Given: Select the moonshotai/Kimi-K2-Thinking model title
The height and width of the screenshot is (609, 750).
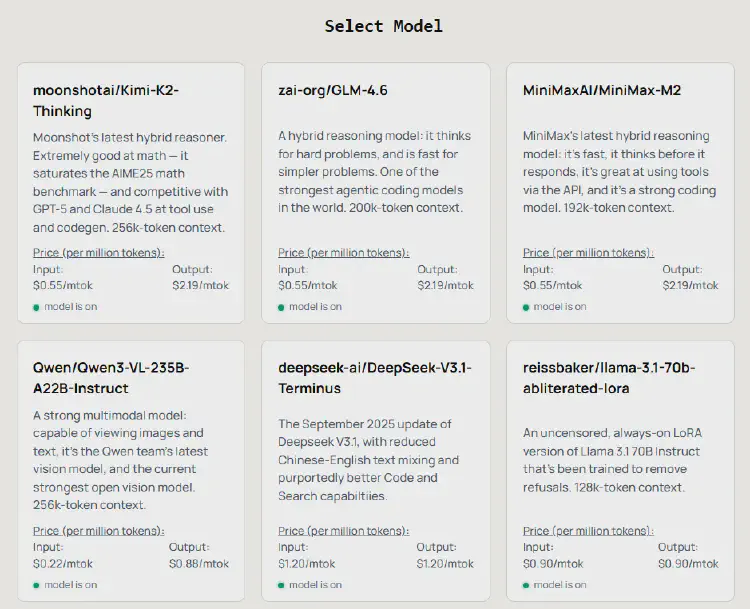Looking at the screenshot, I should click(x=106, y=100).
